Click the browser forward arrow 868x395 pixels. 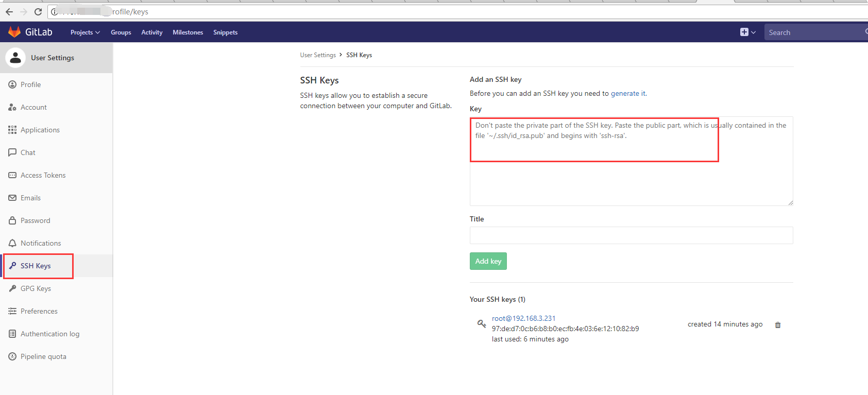tap(24, 11)
